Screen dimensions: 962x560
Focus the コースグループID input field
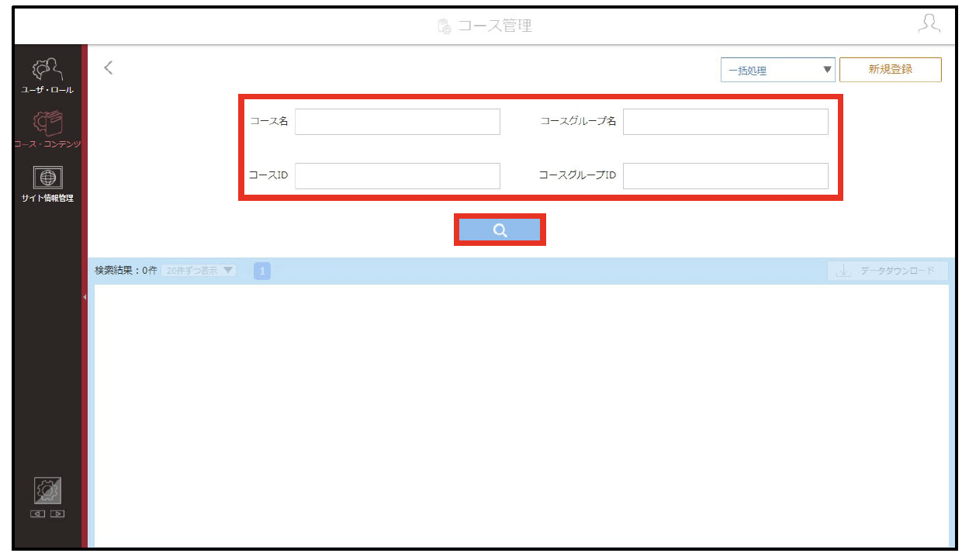click(x=725, y=176)
